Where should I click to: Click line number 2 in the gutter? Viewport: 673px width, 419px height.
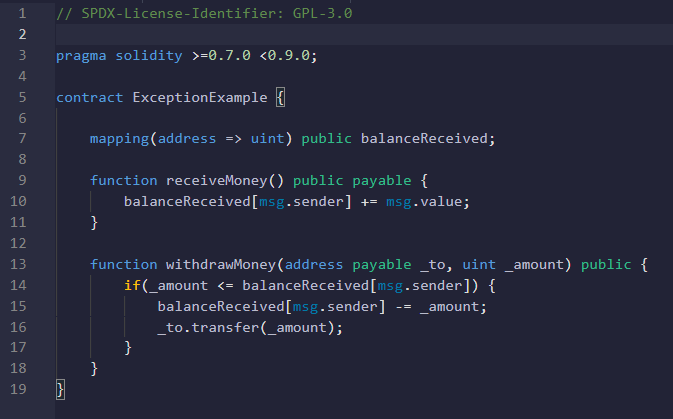(x=22, y=34)
